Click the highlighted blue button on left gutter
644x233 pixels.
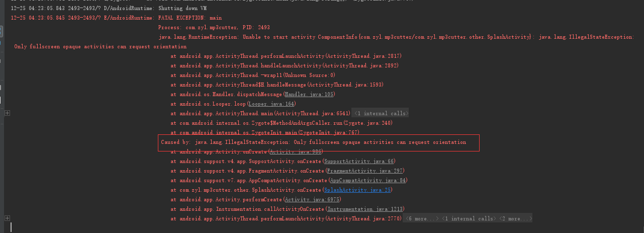(1, 32)
